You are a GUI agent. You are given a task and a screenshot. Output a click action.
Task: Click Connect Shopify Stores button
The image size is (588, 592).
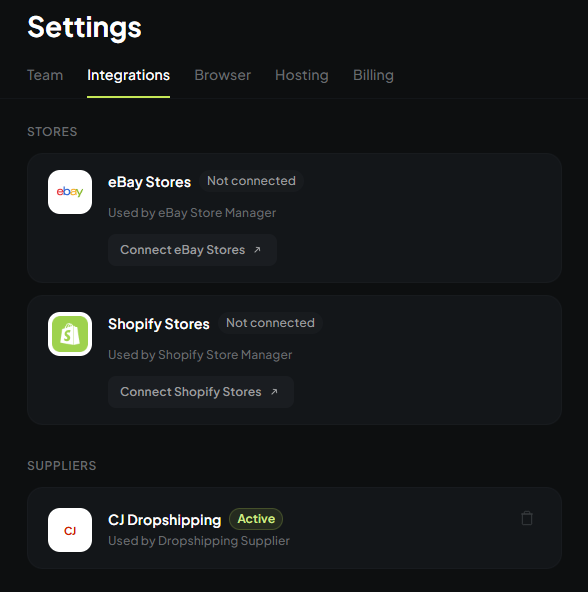[201, 392]
